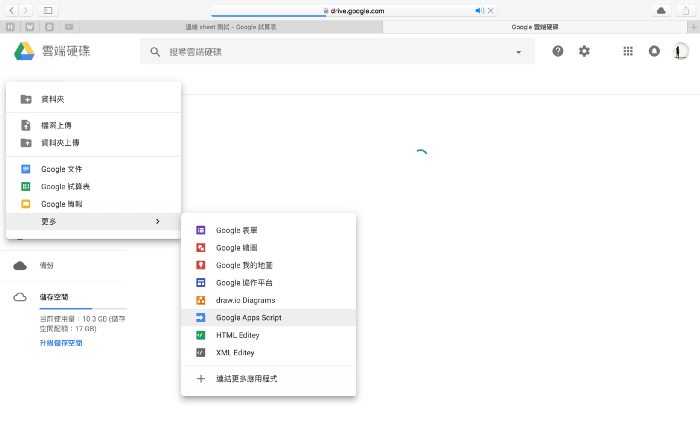Open the first pinned tab
This screenshot has height=437, width=700.
coord(10,27)
